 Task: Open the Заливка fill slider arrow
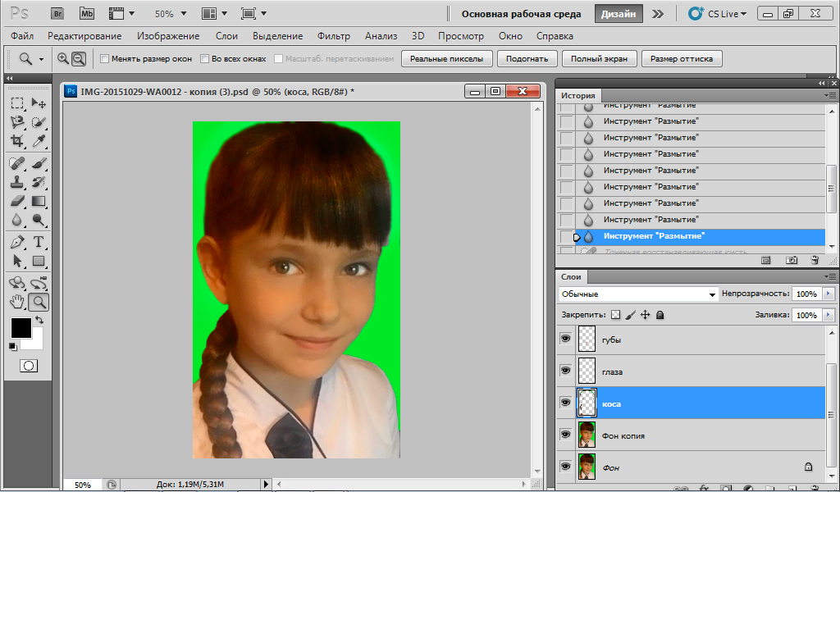click(x=828, y=315)
